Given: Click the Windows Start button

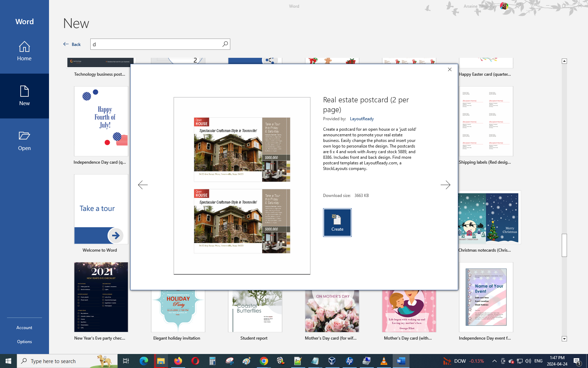Looking at the screenshot, I should 8,361.
